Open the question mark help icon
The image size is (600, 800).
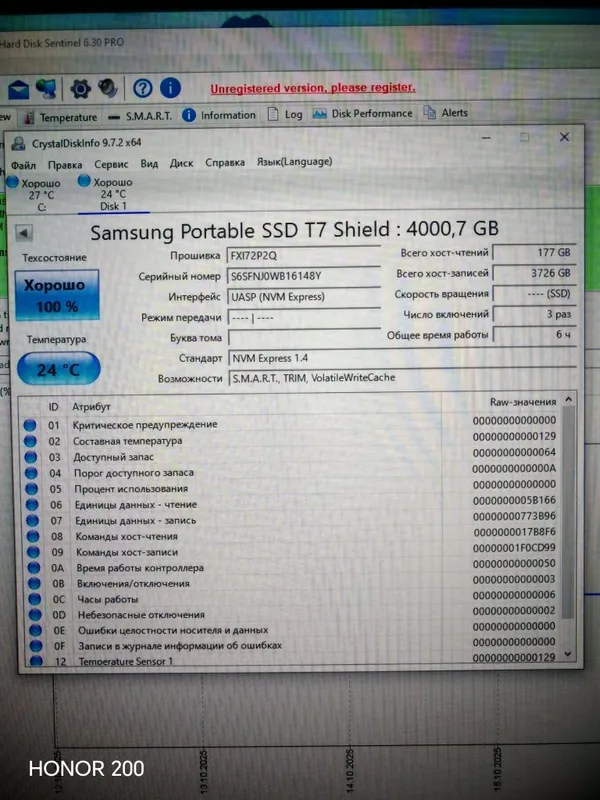coord(142,88)
